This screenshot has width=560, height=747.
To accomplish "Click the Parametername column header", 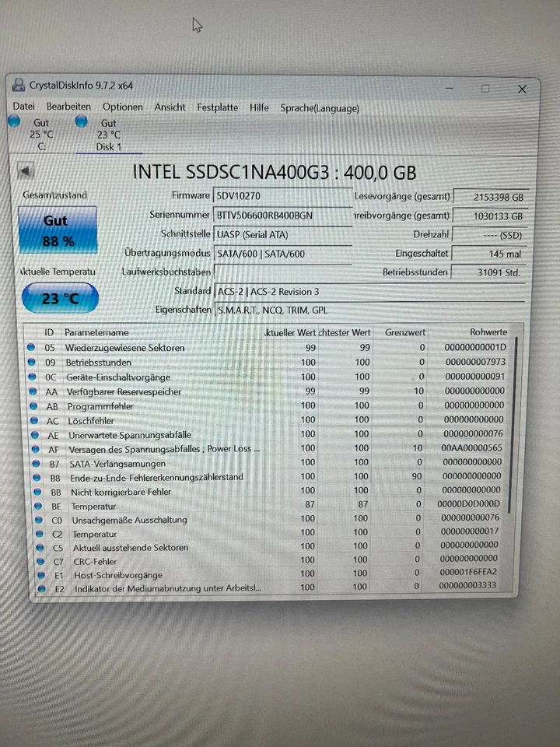I will 96,332.
